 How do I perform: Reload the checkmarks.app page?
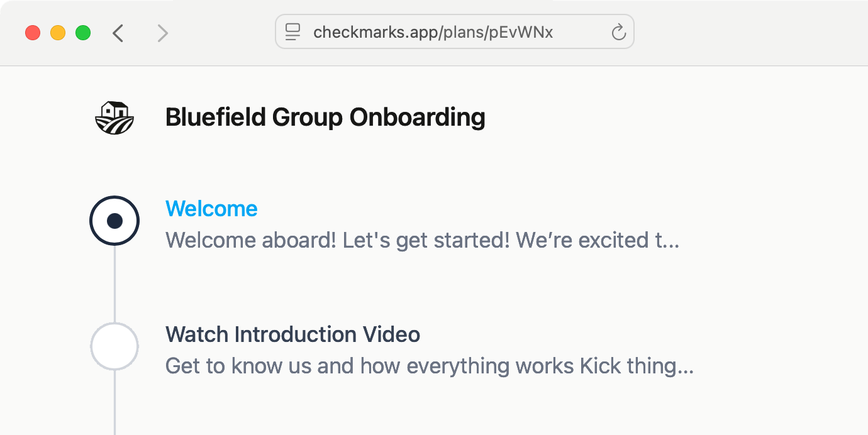pyautogui.click(x=619, y=32)
